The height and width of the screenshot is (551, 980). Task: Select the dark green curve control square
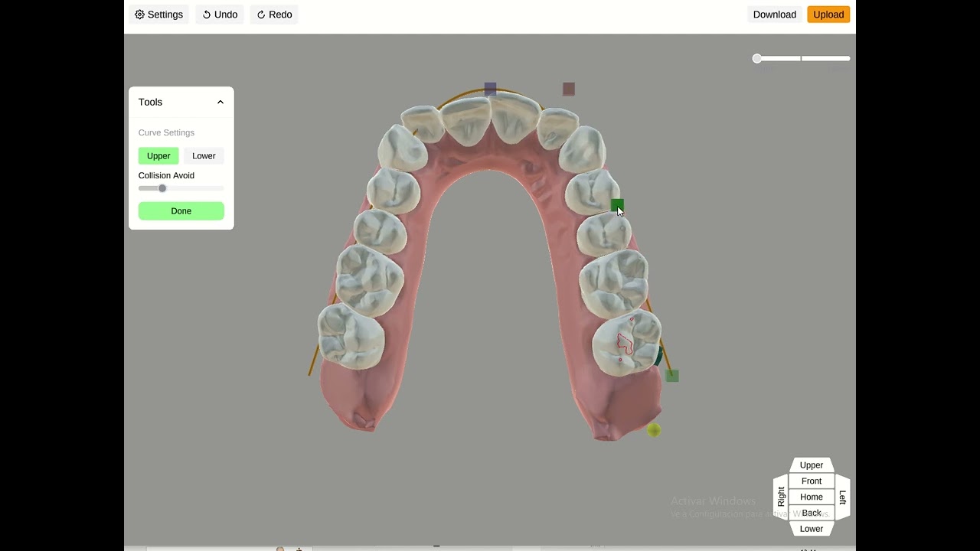[x=617, y=205]
